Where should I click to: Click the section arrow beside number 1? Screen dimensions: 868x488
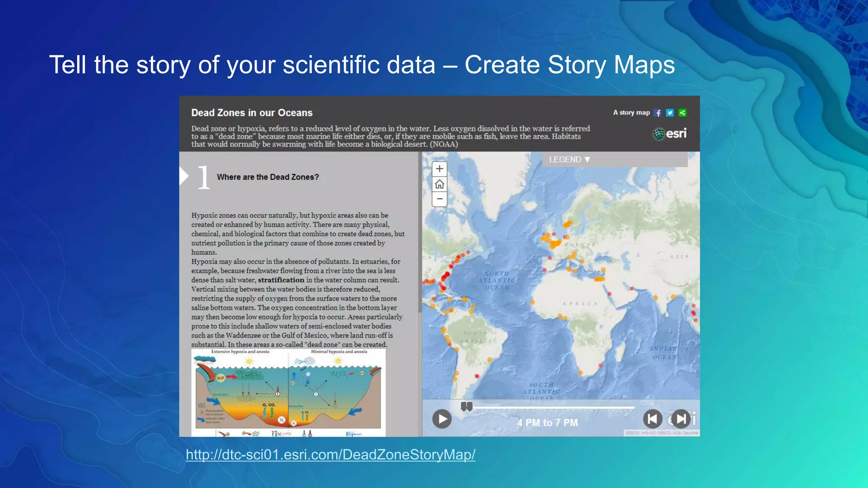184,176
